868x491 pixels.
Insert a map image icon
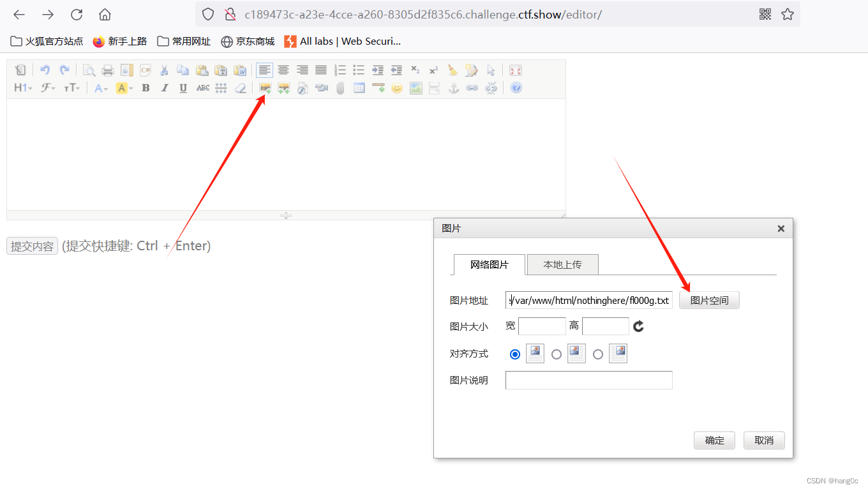(415, 88)
